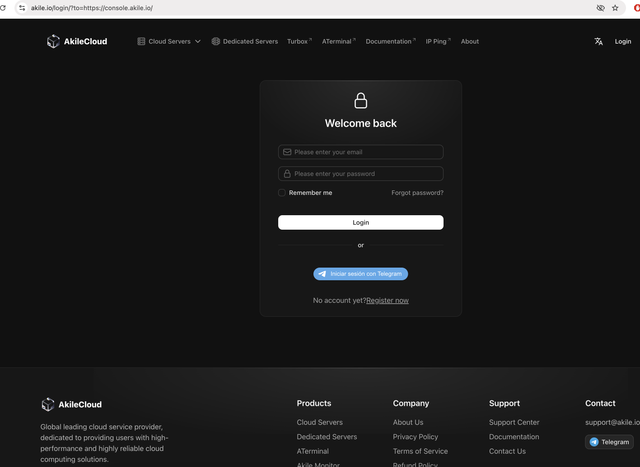
Task: Open Dedicated Servers in navigation
Action: 244,41
